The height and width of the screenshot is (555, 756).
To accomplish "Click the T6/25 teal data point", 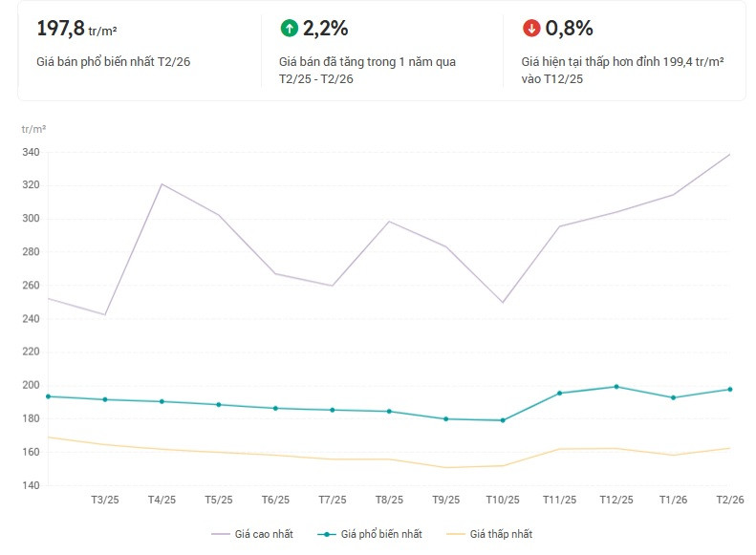I will point(275,408).
